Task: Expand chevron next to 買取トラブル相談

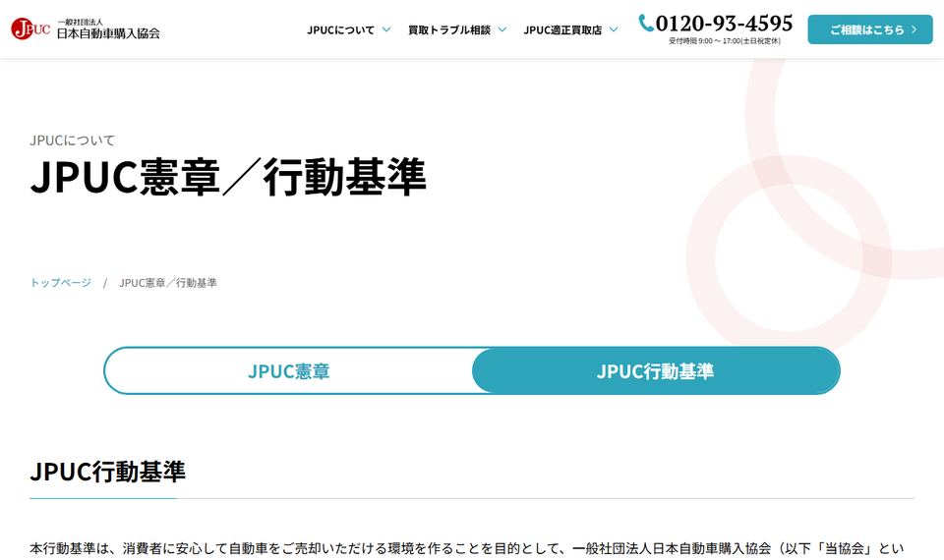Action: (502, 28)
